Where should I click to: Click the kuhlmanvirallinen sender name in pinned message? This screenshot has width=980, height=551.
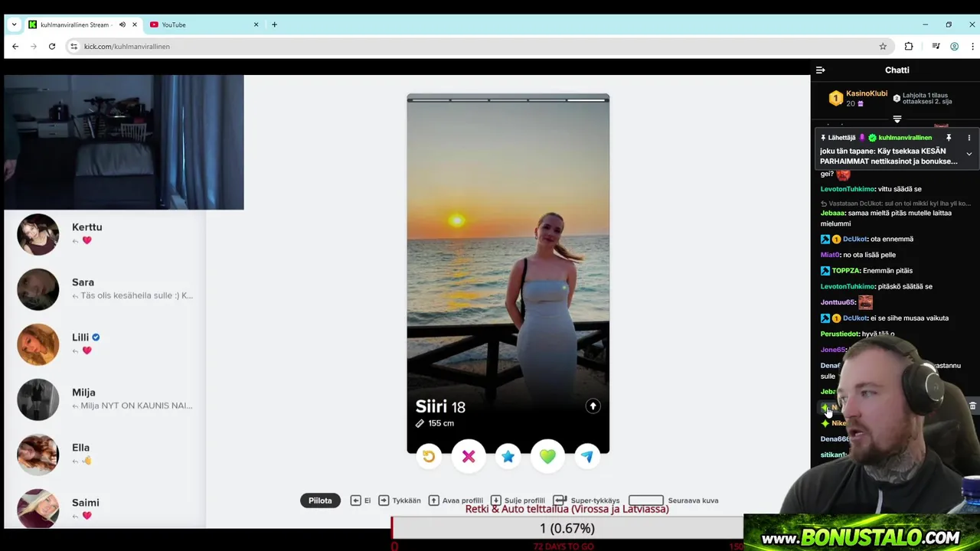[905, 138]
